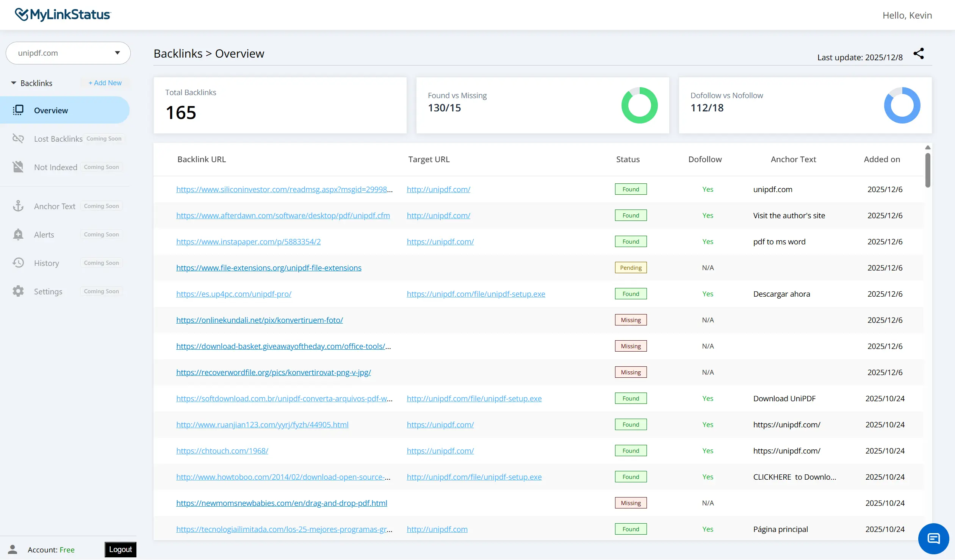955x560 pixels.
Task: Open the chat support bubble
Action: coord(933,538)
